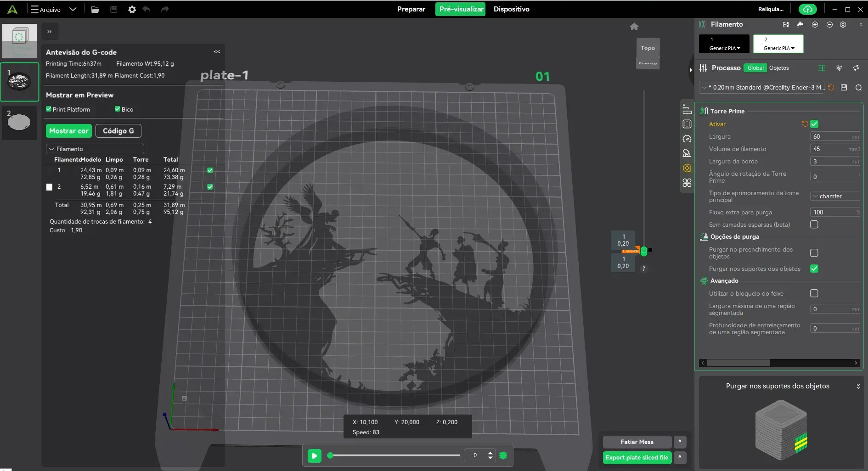Remove a filament with the minus icon
This screenshot has height=471, width=868.
tap(829, 24)
